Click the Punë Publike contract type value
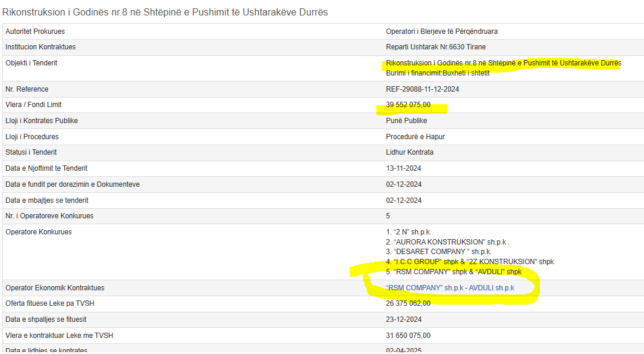 pos(406,121)
